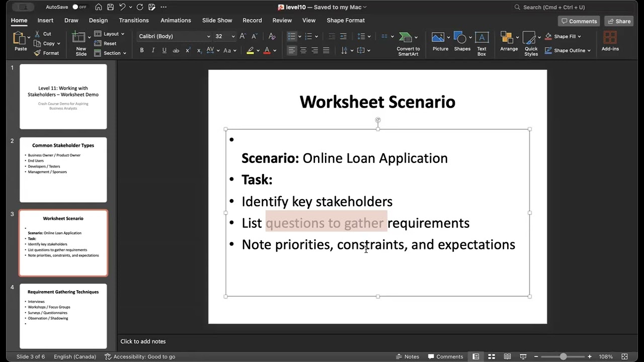Image resolution: width=644 pixels, height=362 pixels.
Task: Toggle right text alignment
Action: point(314,50)
